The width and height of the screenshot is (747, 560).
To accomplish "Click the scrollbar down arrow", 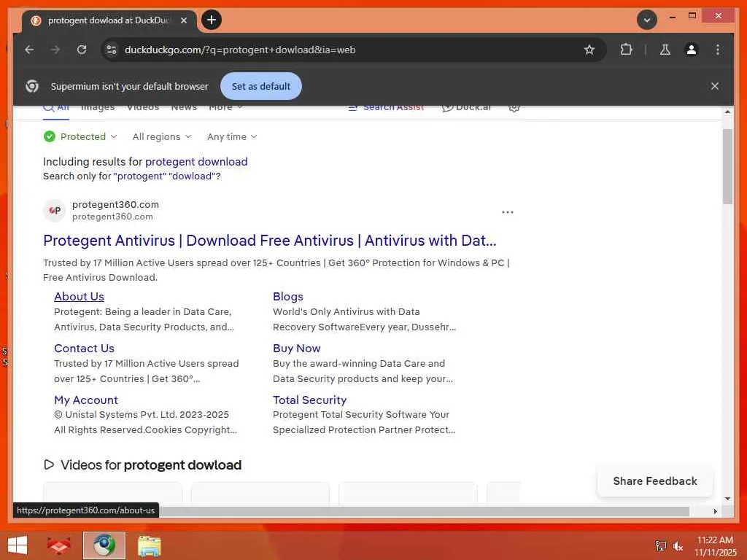I will pyautogui.click(x=727, y=499).
